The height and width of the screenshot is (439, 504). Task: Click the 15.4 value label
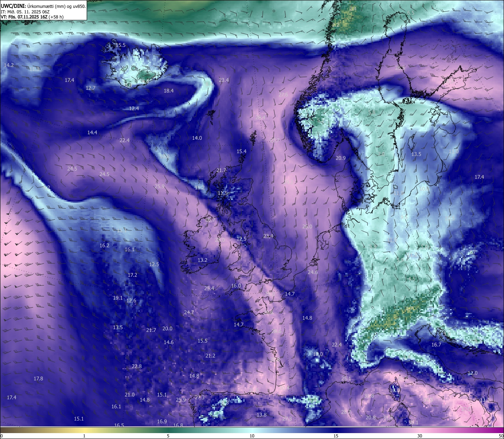[x=241, y=151]
